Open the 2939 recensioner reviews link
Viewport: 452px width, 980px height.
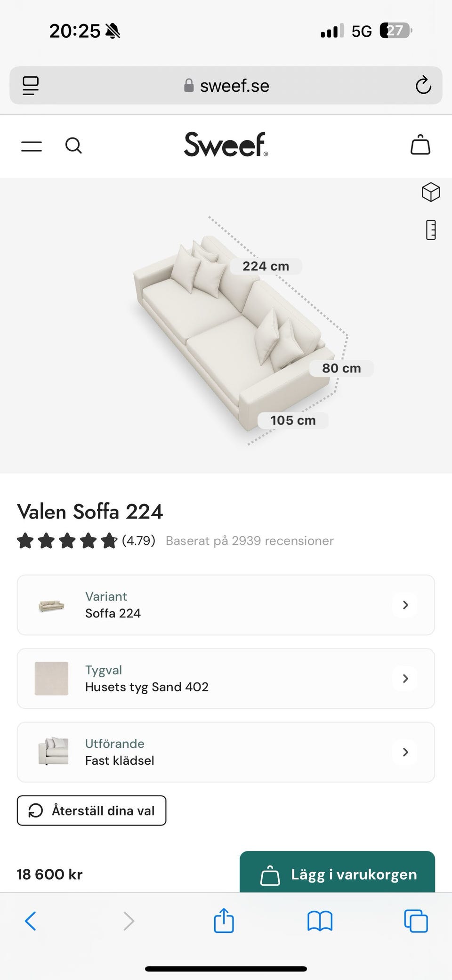point(250,541)
